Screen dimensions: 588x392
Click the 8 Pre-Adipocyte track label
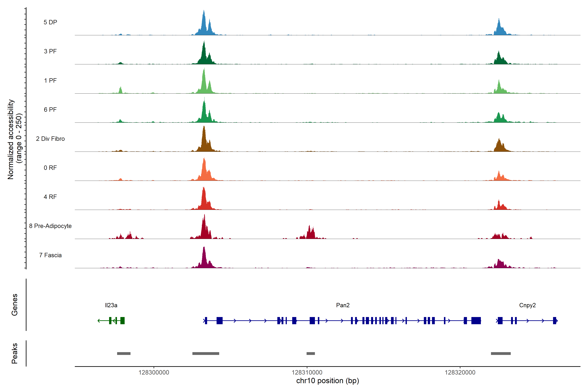click(50, 226)
